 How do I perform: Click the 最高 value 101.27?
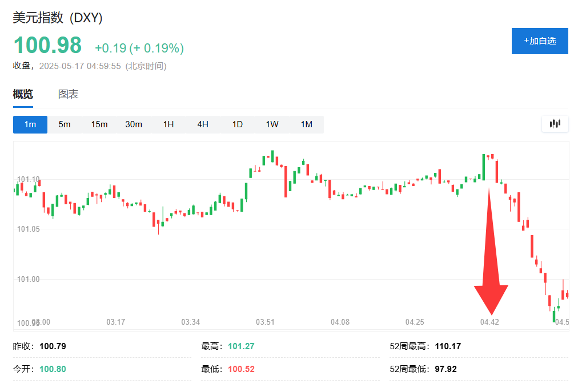(x=241, y=346)
